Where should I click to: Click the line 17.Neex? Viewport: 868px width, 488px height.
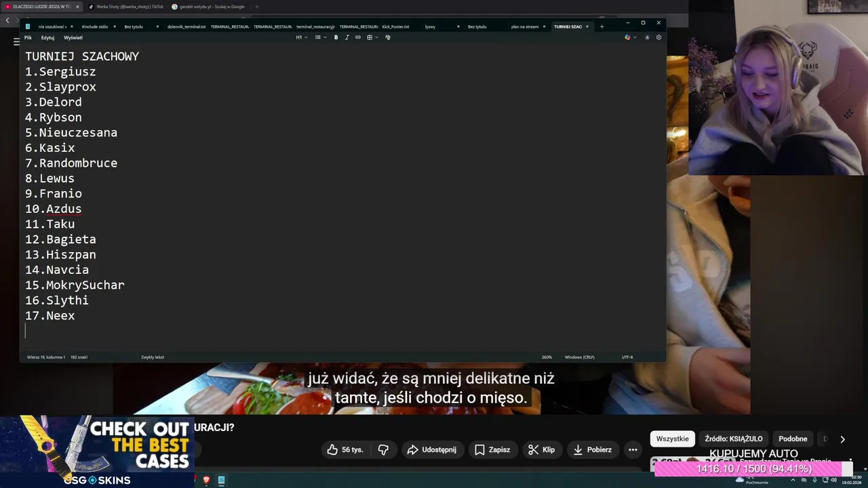pyautogui.click(x=50, y=316)
